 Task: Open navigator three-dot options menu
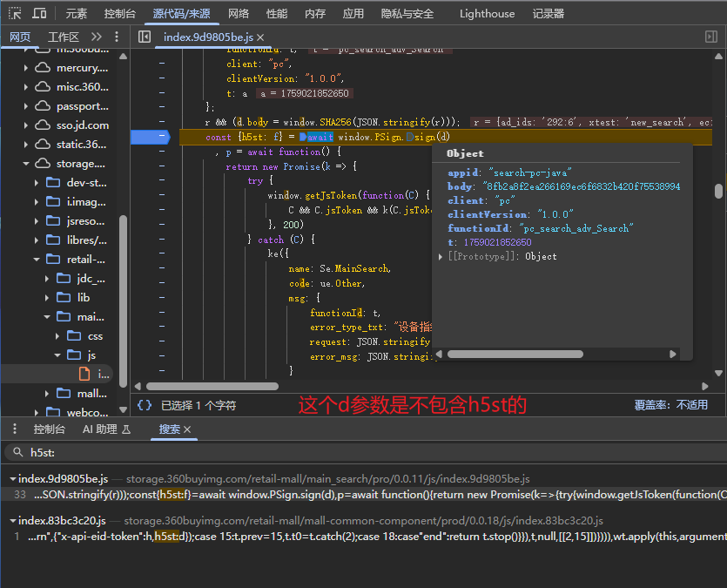pyautogui.click(x=117, y=37)
